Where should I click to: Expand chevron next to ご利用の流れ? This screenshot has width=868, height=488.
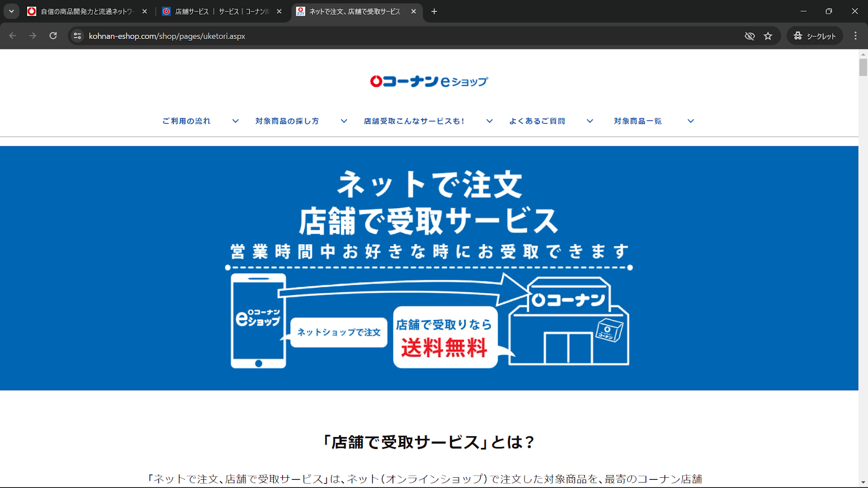pyautogui.click(x=235, y=121)
